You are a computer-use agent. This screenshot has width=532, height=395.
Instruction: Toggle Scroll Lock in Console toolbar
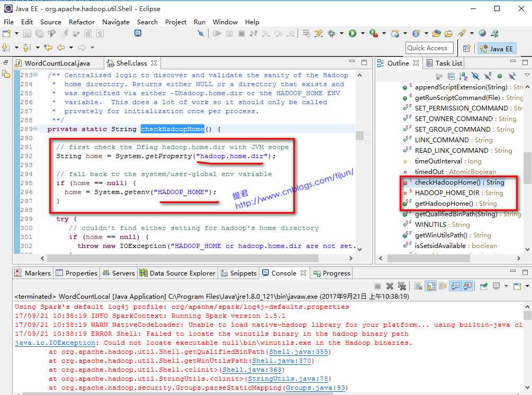(x=431, y=286)
